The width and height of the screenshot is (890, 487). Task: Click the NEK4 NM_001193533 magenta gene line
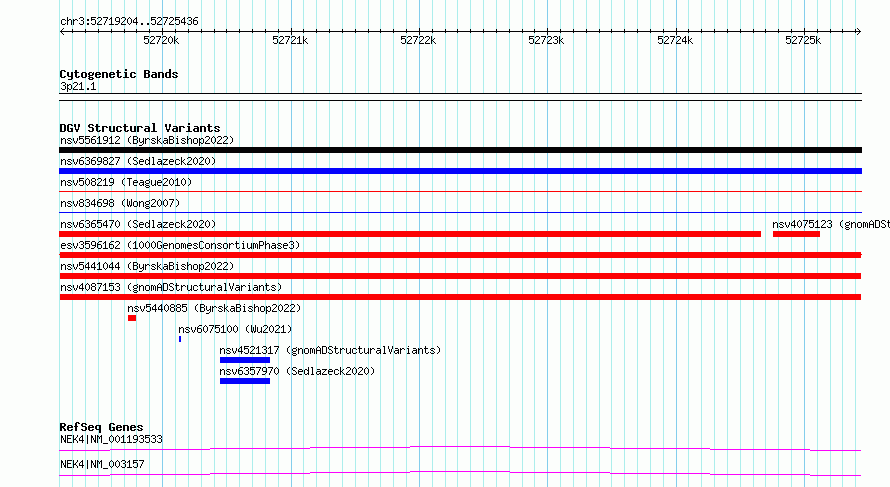460,448
